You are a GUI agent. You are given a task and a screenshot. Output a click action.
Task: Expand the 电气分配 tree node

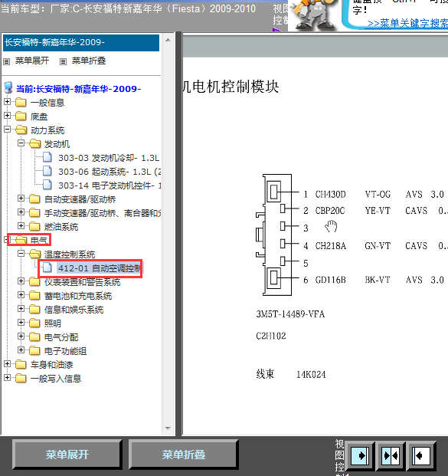[21, 336]
